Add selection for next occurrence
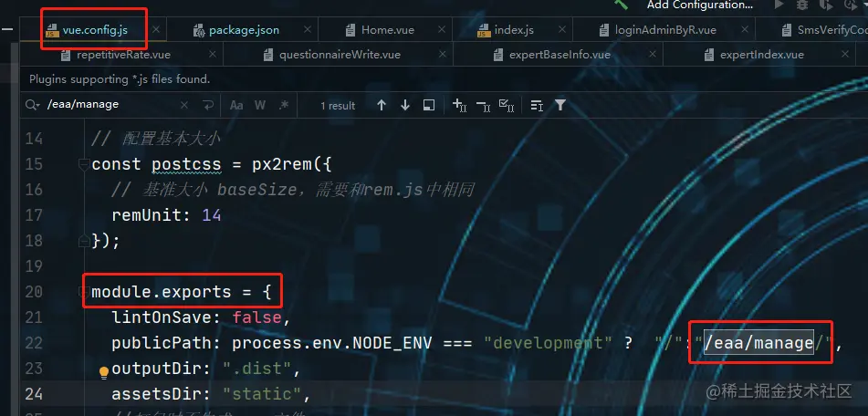Image resolution: width=868 pixels, height=416 pixels. pos(459,105)
